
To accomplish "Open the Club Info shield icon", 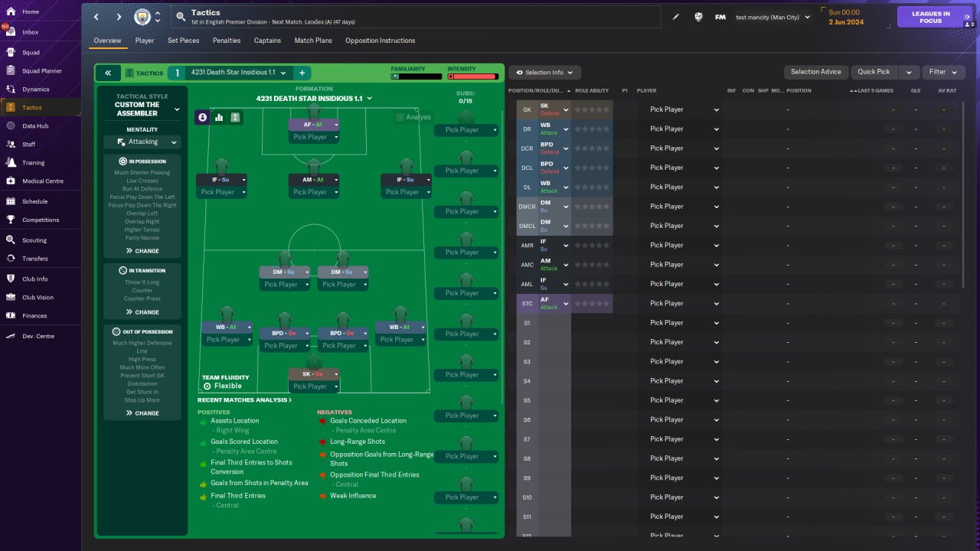I will tap(11, 279).
